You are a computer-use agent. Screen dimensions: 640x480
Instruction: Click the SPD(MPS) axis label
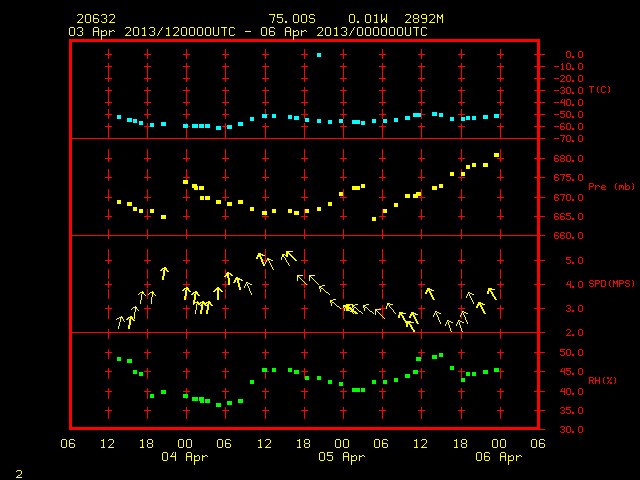point(611,283)
